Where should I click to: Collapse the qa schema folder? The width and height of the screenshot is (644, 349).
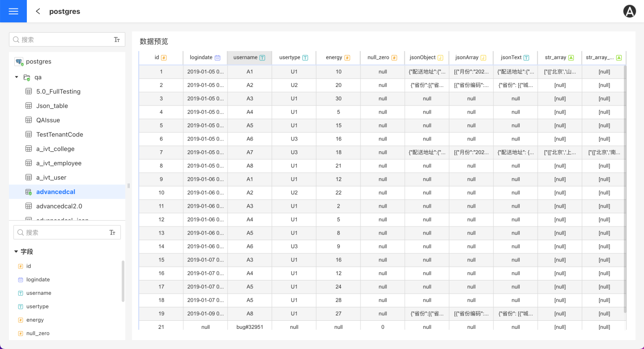17,77
